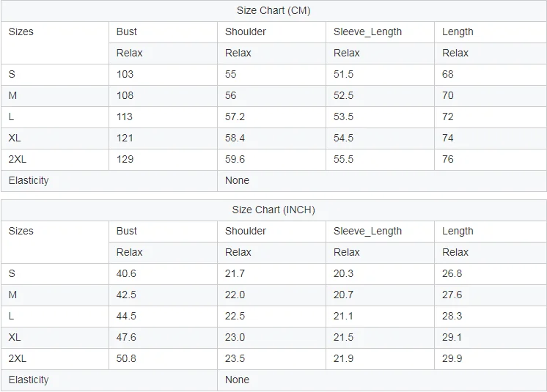Viewport: 547px width, 392px height.
Task: Click the length value 76 cell
Action: coord(448,159)
